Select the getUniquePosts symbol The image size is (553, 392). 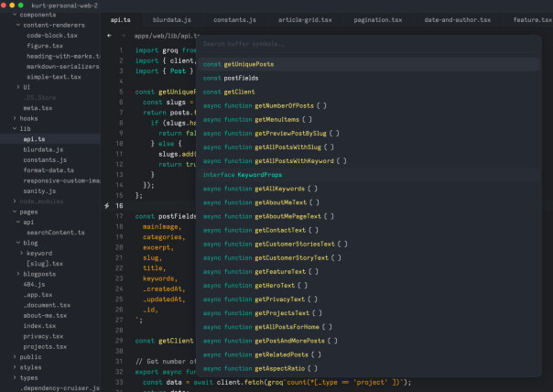[x=369, y=64]
